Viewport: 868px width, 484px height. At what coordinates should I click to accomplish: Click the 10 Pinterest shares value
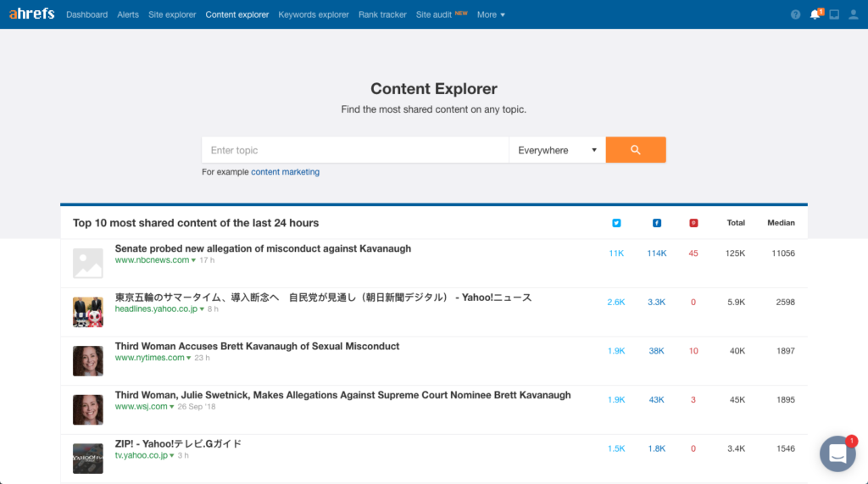[x=693, y=351]
